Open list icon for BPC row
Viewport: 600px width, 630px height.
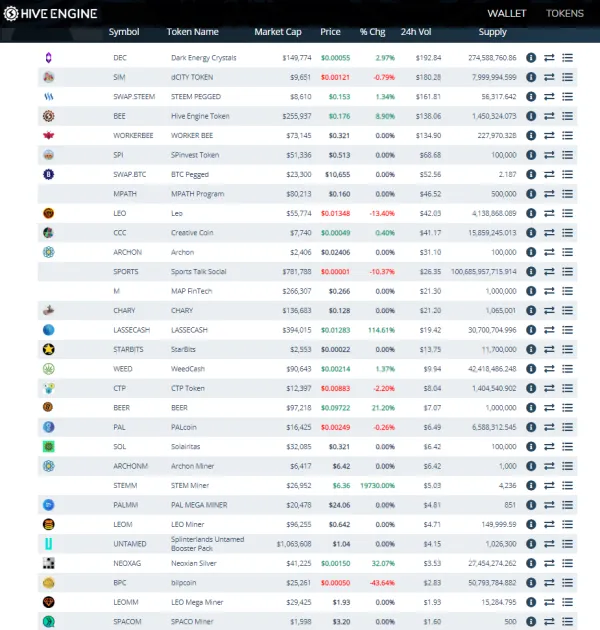[x=567, y=583]
